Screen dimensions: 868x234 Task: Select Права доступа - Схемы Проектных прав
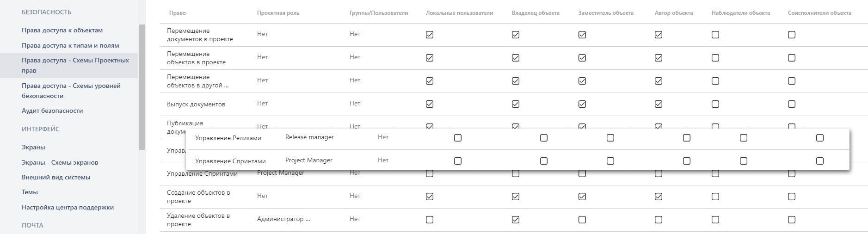pyautogui.click(x=75, y=65)
